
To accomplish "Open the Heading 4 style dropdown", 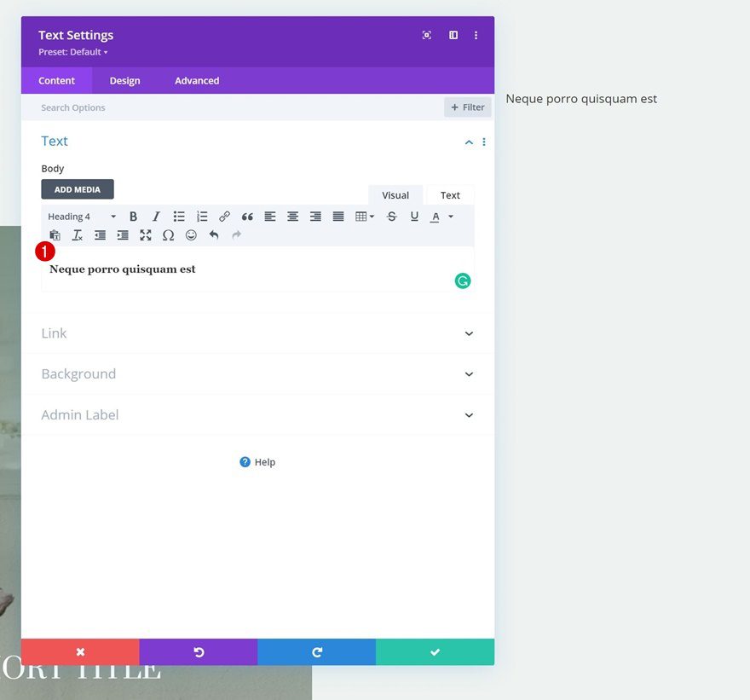I will 81,216.
